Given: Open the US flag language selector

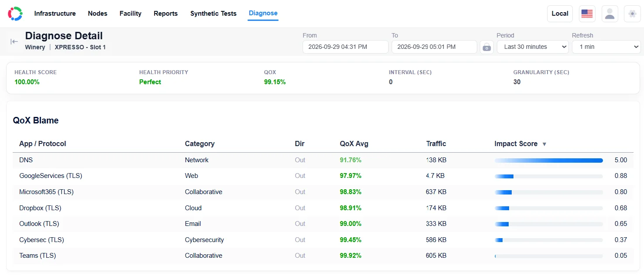Looking at the screenshot, I should [x=587, y=14].
